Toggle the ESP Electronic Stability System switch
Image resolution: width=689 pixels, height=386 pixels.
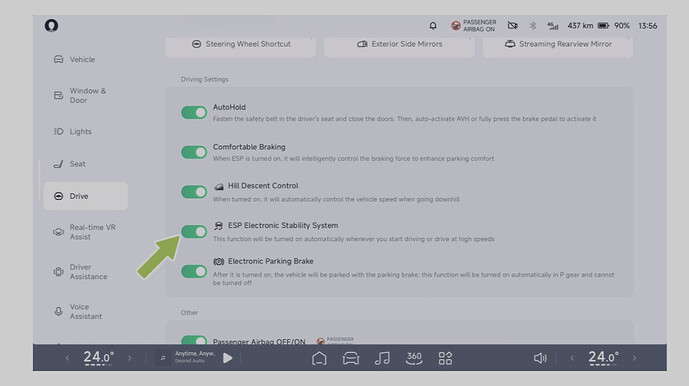(194, 232)
